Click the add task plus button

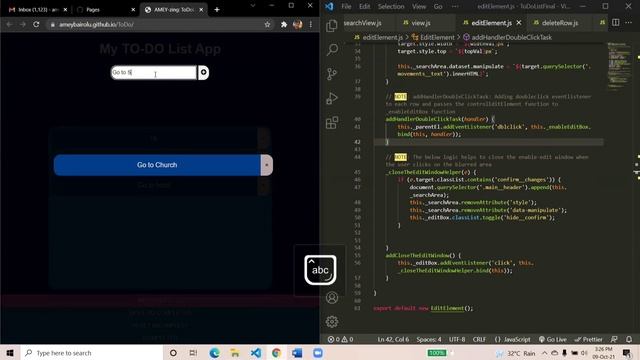coord(203,72)
